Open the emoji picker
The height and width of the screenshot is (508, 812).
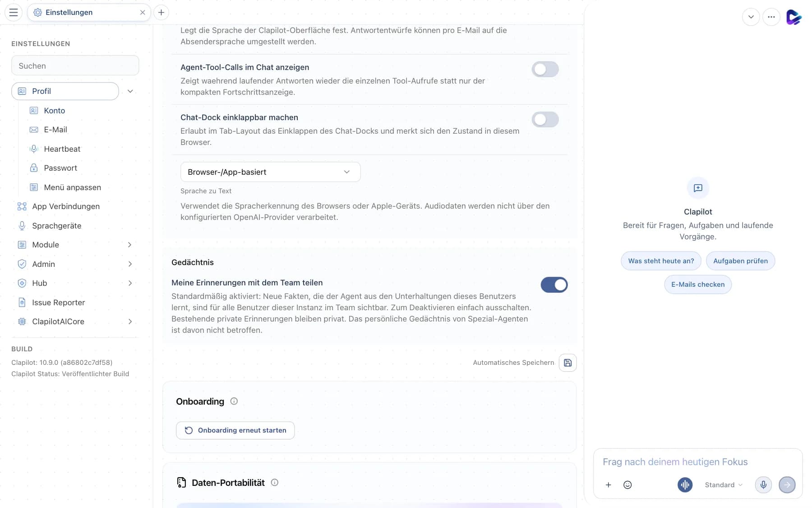point(627,485)
